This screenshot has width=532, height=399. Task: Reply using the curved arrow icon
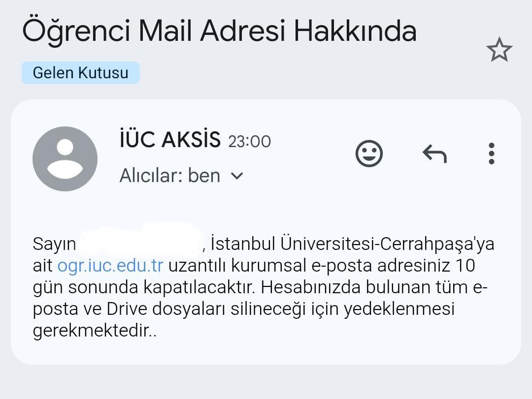pyautogui.click(x=434, y=154)
